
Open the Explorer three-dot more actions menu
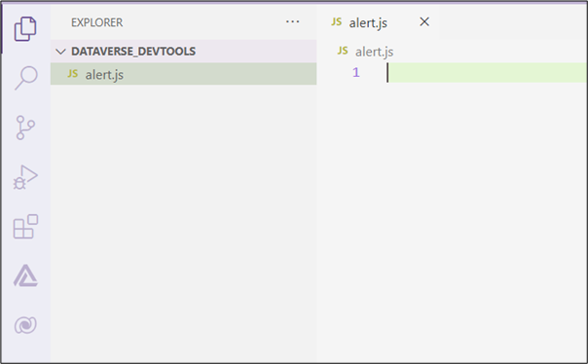pos(292,21)
